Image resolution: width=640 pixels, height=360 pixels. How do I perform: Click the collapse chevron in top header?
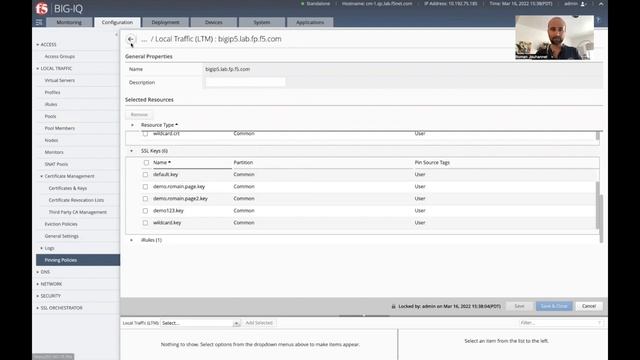(601, 4)
